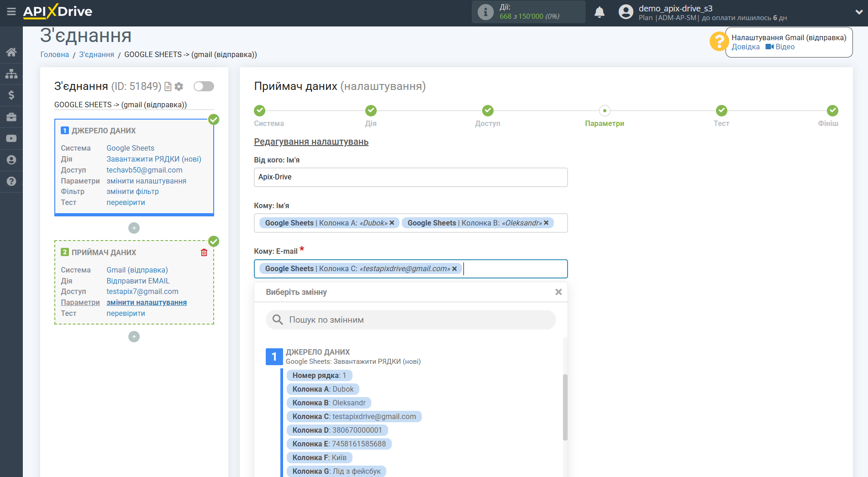The image size is (868, 477).
Task: Add step below data receiver block
Action: tap(134, 336)
